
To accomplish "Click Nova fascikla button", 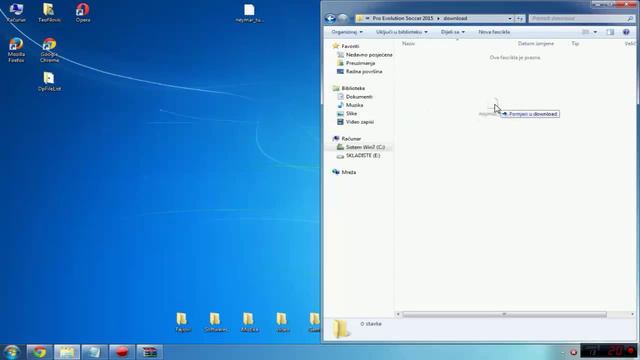I will pyautogui.click(x=494, y=32).
